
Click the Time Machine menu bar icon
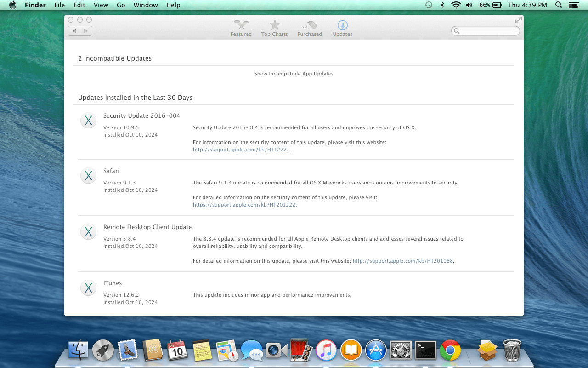[428, 5]
